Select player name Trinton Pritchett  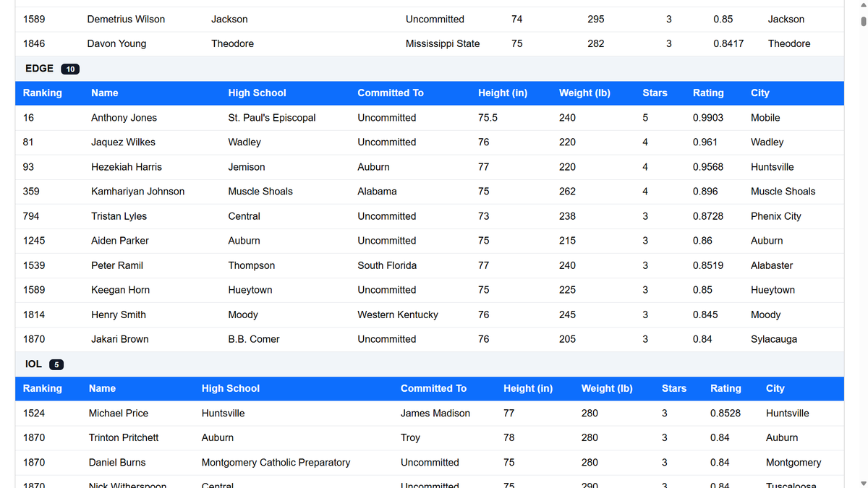(124, 438)
